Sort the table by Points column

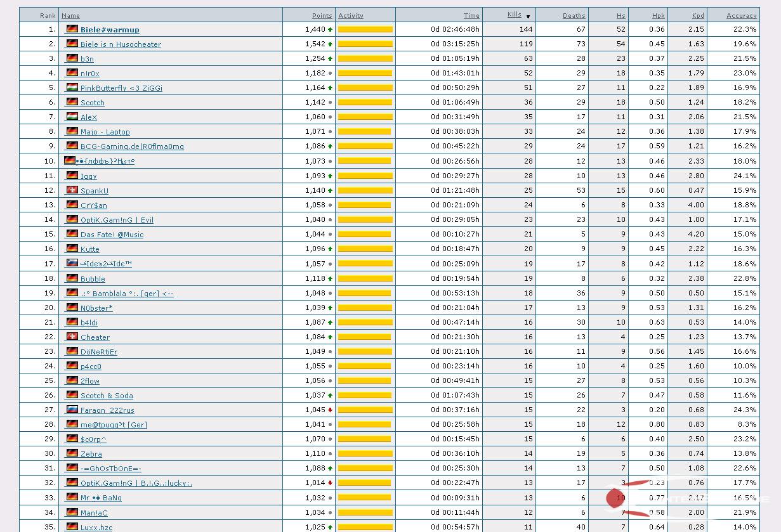tap(322, 15)
